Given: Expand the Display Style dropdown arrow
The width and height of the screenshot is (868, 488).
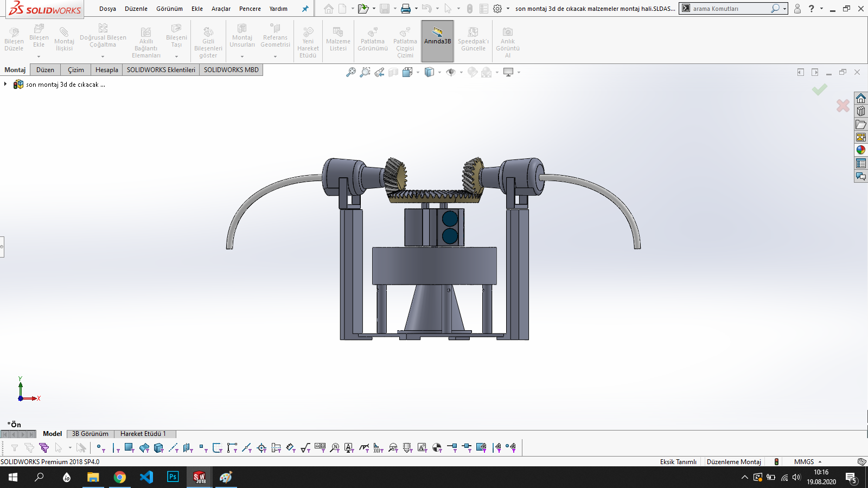Looking at the screenshot, I should (439, 72).
